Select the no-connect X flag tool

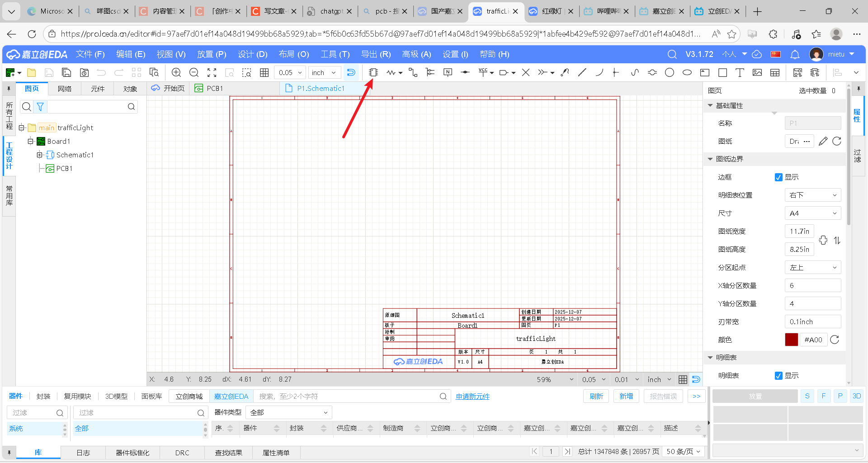526,72
